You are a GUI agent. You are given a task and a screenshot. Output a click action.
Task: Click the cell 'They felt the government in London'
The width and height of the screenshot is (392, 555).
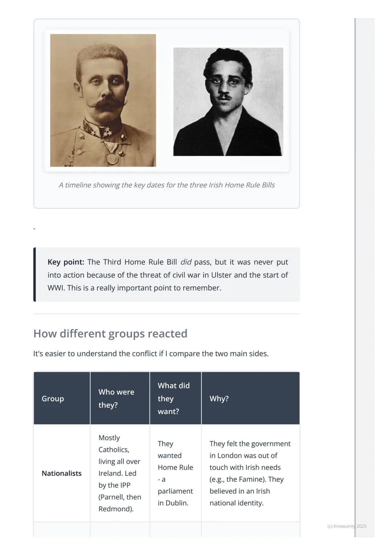[250, 473]
